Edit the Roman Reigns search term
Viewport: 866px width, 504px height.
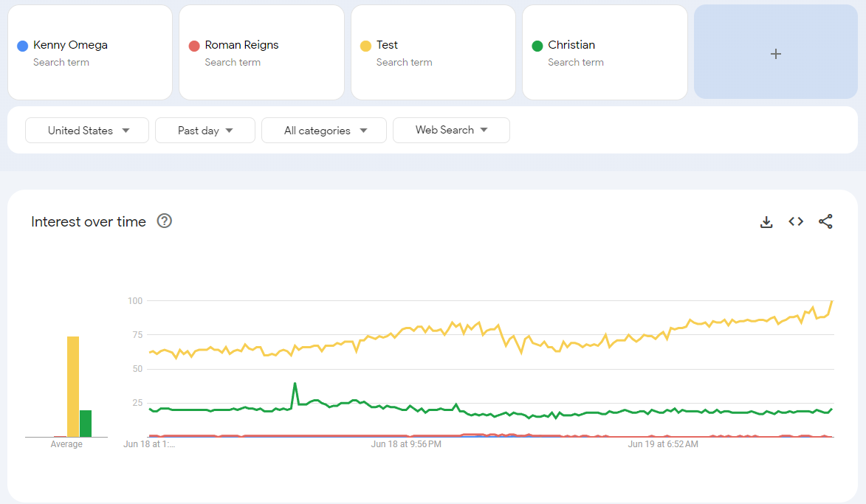coord(242,45)
